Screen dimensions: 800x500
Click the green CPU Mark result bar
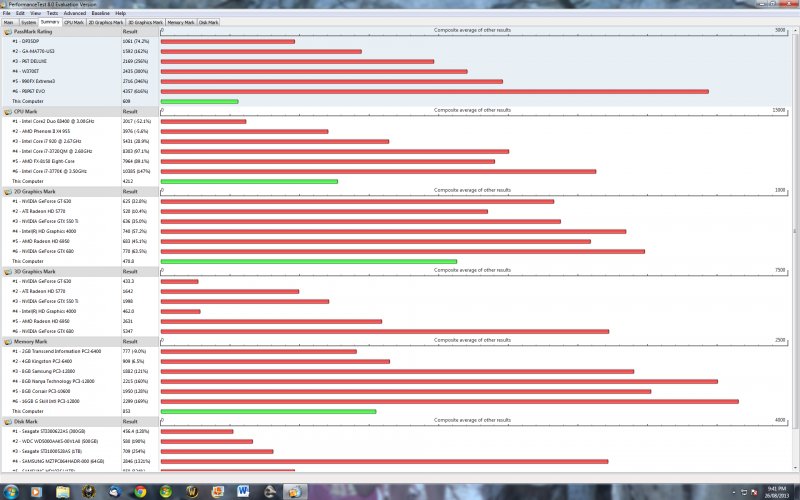249,182
